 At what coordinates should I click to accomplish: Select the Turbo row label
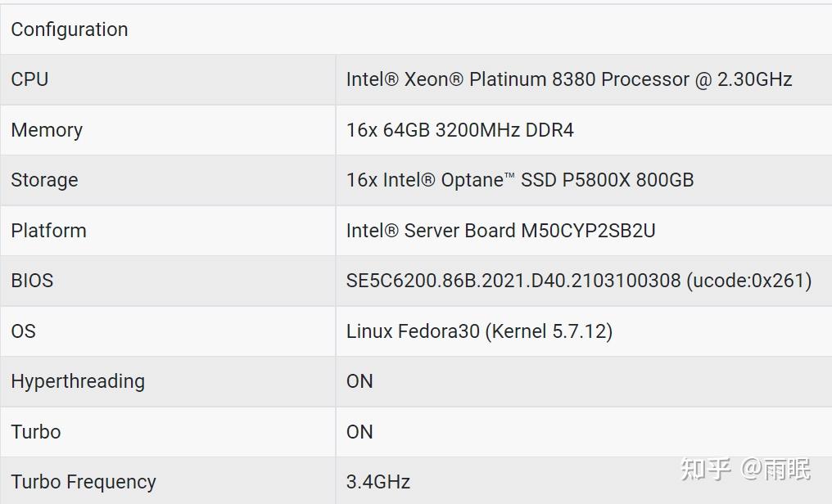(36, 432)
